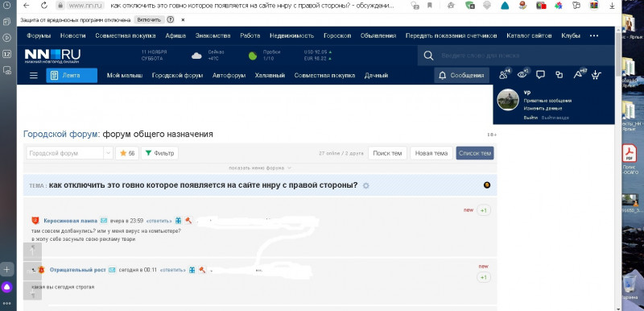Open the Recycle Bin on desktop
Image resolution: width=644 pixels, height=311 pixels.
[x=629, y=286]
